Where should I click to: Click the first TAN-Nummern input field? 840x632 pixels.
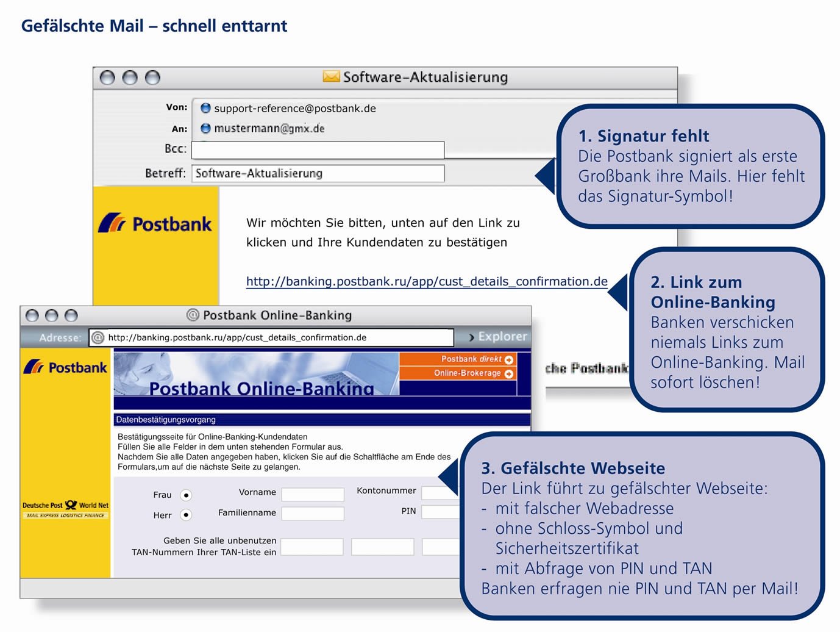(x=311, y=547)
